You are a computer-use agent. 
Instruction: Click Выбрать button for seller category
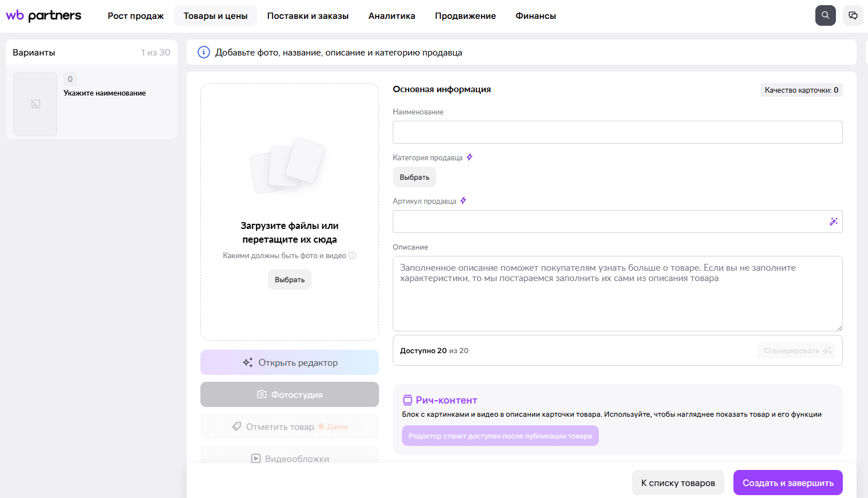click(415, 177)
